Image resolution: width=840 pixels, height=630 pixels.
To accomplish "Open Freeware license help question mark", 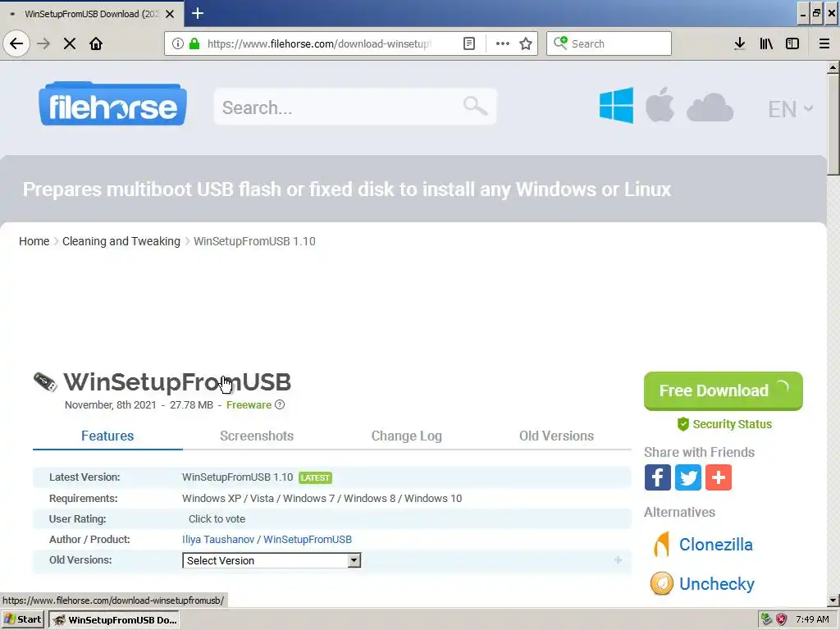I will [x=280, y=405].
